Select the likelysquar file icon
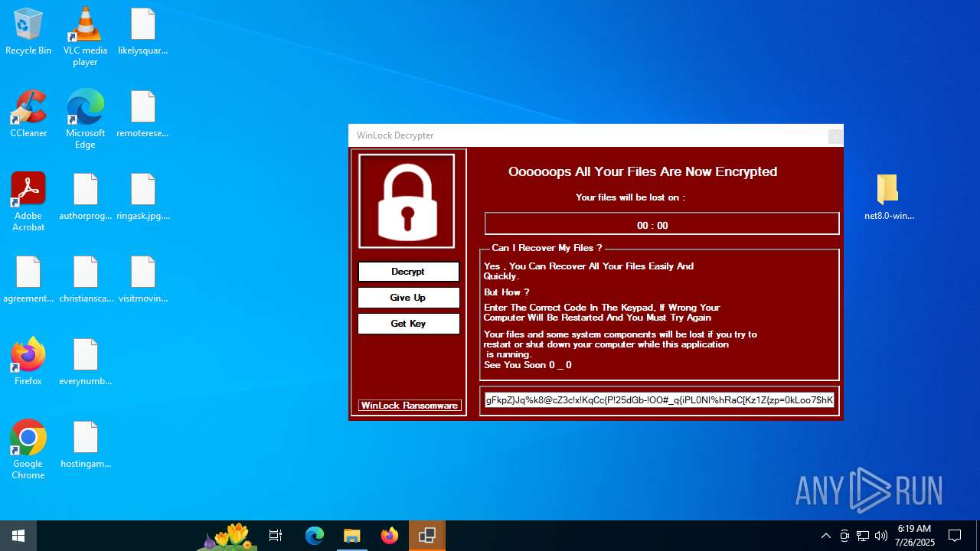 click(x=143, y=32)
